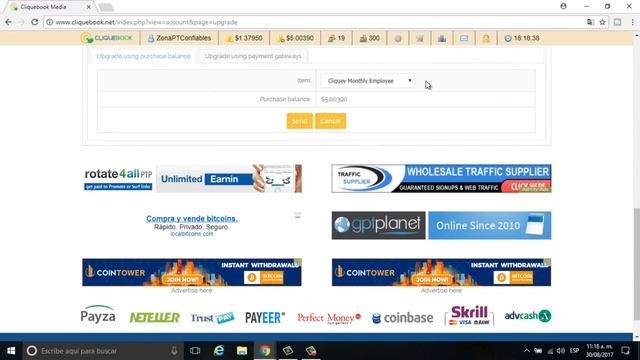Open the shopping cart icon in the top bar
The height and width of the screenshot is (360, 640).
420,38
